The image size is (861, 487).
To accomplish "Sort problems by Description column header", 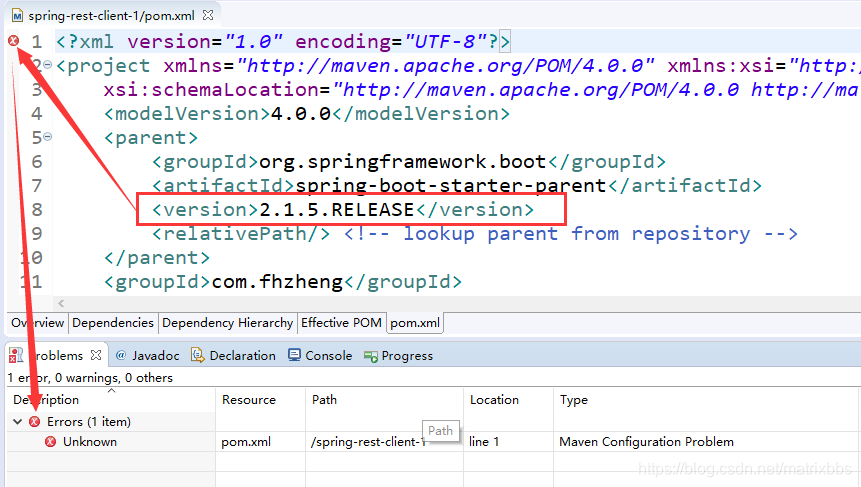I will [111, 400].
